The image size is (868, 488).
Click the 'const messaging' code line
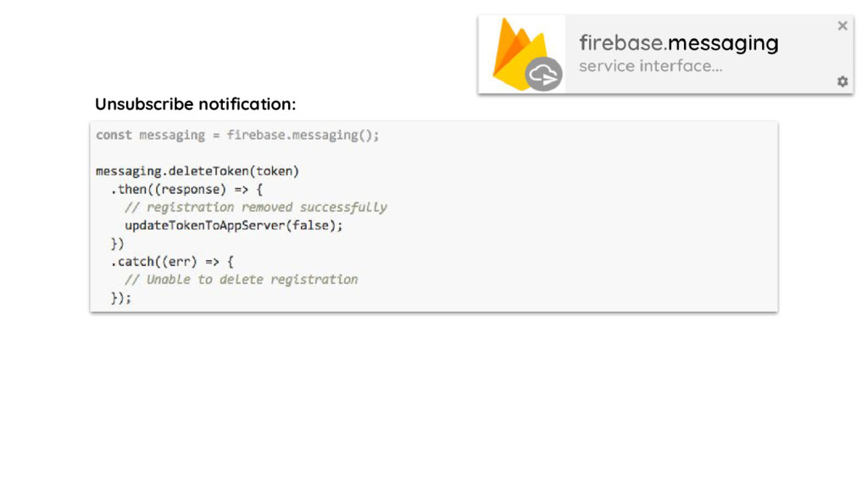coord(237,135)
